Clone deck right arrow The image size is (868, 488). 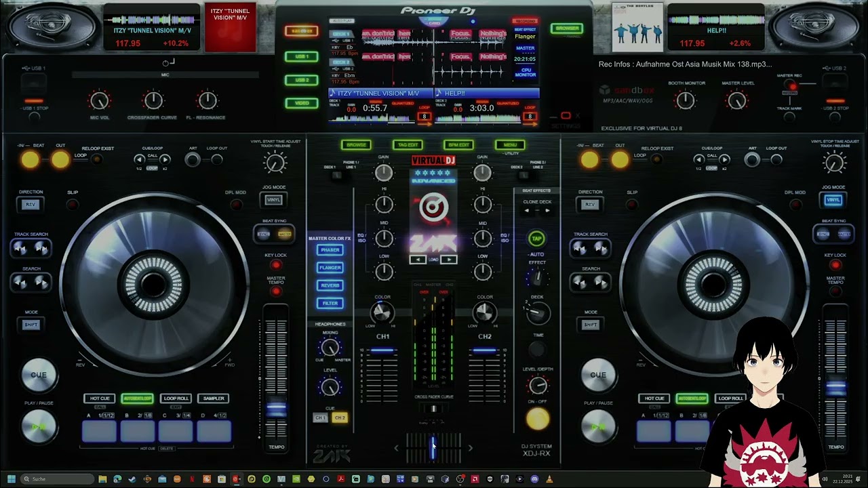coord(547,210)
